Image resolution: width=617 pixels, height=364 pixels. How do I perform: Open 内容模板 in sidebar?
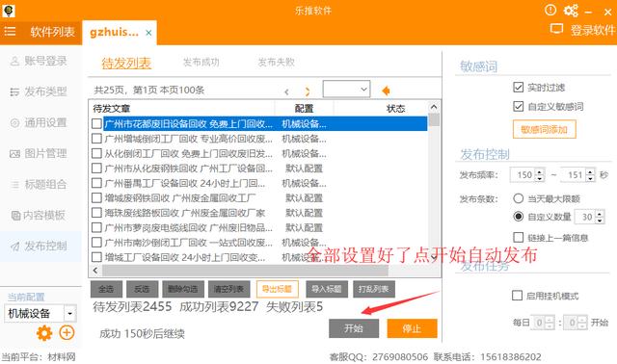[39, 215]
